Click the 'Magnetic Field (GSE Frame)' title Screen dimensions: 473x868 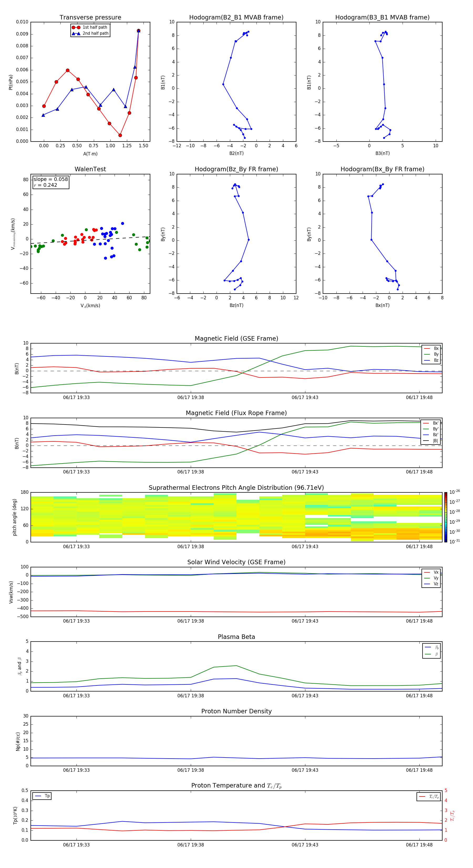[x=236, y=339]
